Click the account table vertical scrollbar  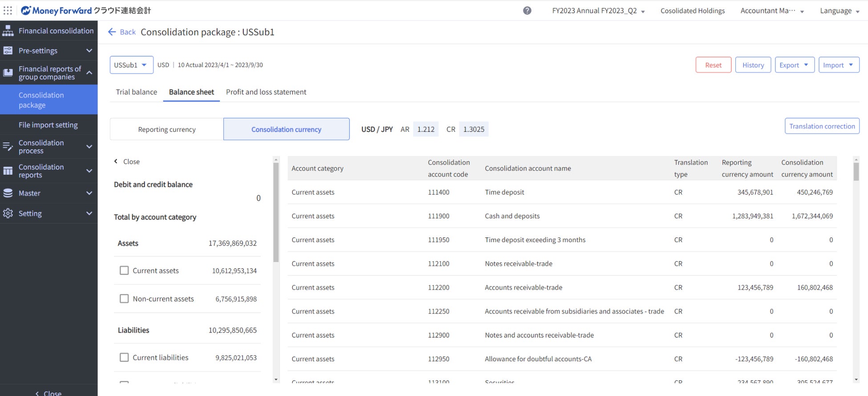(856, 172)
